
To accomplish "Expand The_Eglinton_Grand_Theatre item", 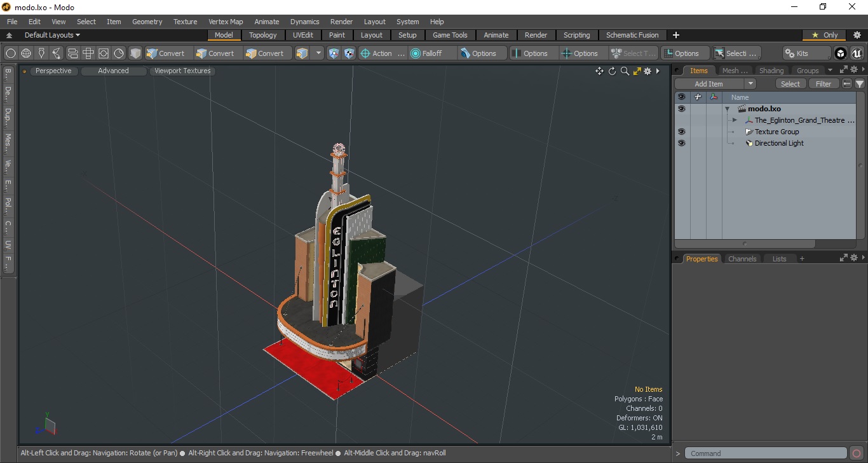I will click(735, 120).
